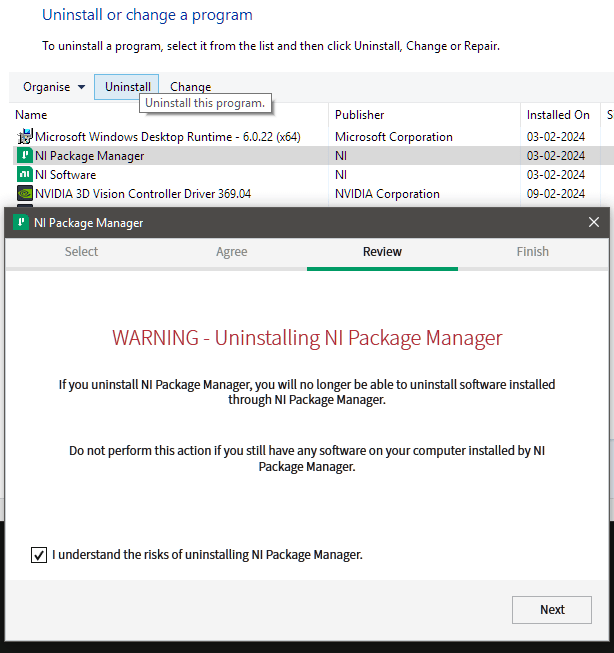614x653 pixels.
Task: Switch to the Select step tab
Action: tap(81, 252)
